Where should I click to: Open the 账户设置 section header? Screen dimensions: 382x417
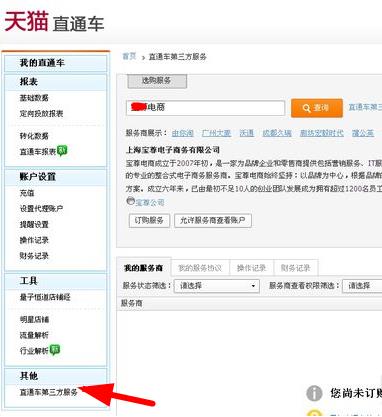click(55, 177)
